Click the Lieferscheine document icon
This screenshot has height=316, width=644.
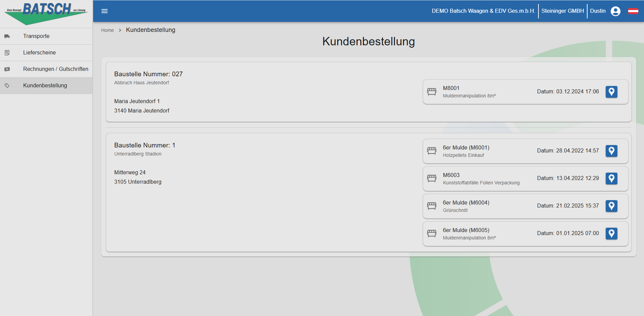point(7,53)
